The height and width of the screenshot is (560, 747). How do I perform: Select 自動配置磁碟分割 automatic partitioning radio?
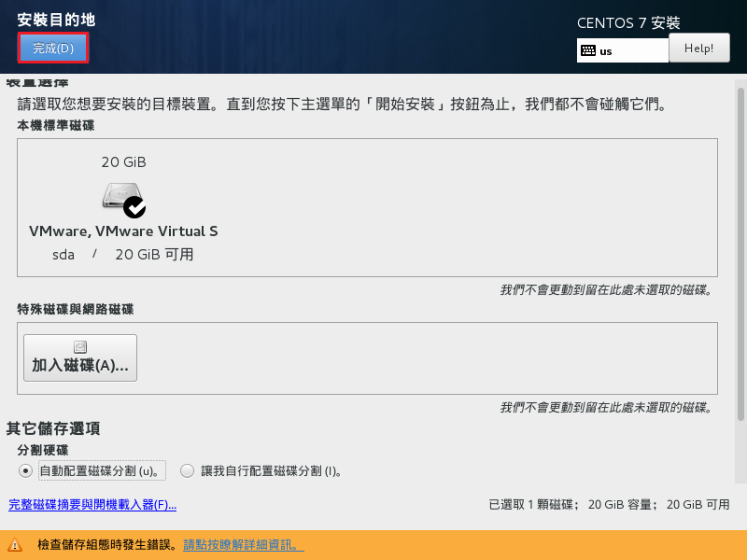(x=25, y=471)
